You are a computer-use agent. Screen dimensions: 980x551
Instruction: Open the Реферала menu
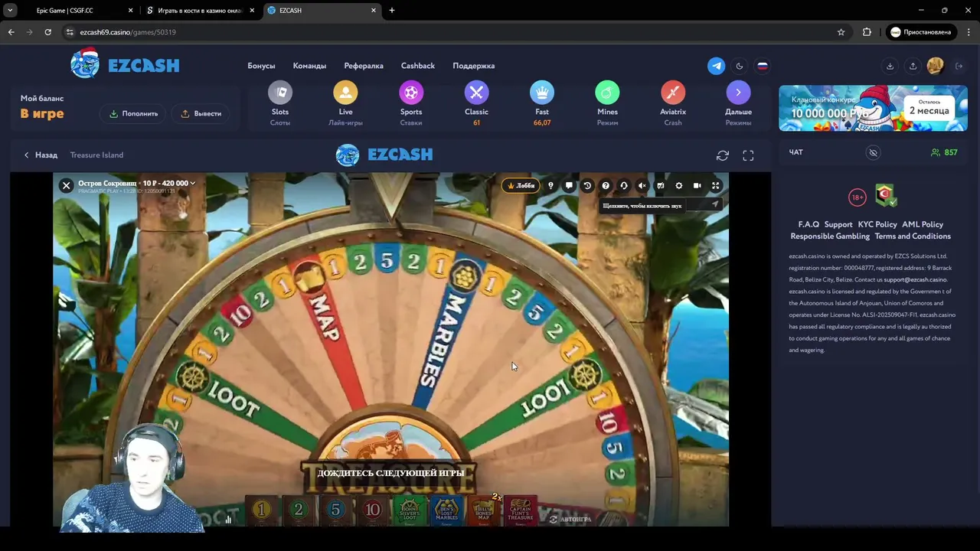coord(364,66)
